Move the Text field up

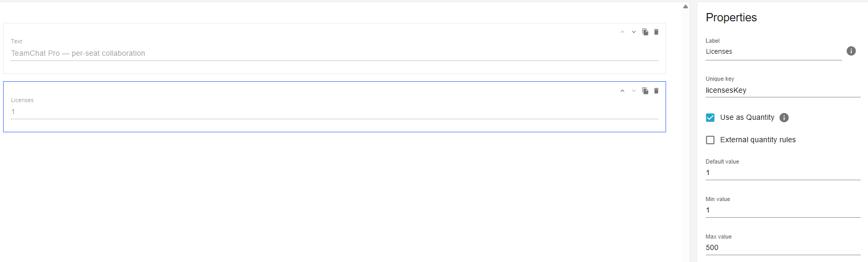coord(622,32)
